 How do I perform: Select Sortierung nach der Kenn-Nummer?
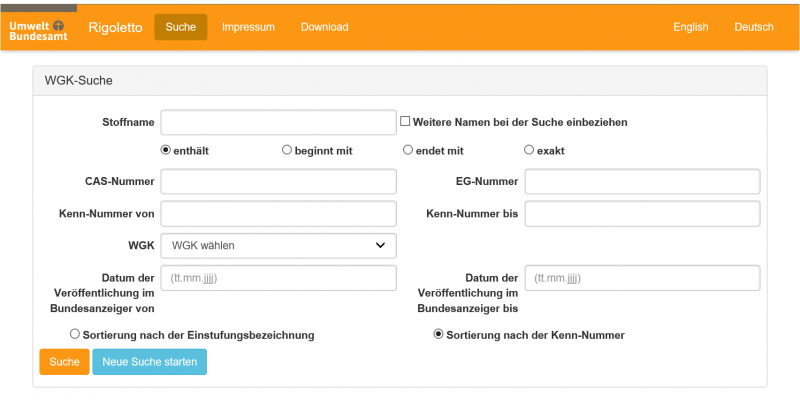(438, 334)
